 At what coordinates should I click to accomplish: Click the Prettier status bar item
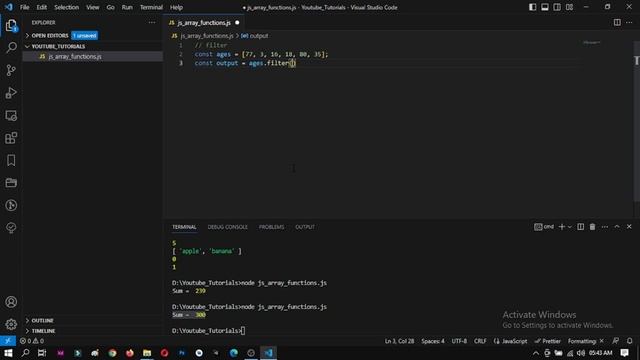(x=548, y=341)
